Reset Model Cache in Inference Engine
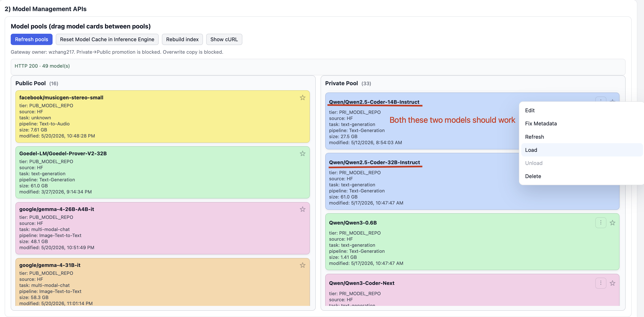This screenshot has width=644, height=317. (x=107, y=39)
